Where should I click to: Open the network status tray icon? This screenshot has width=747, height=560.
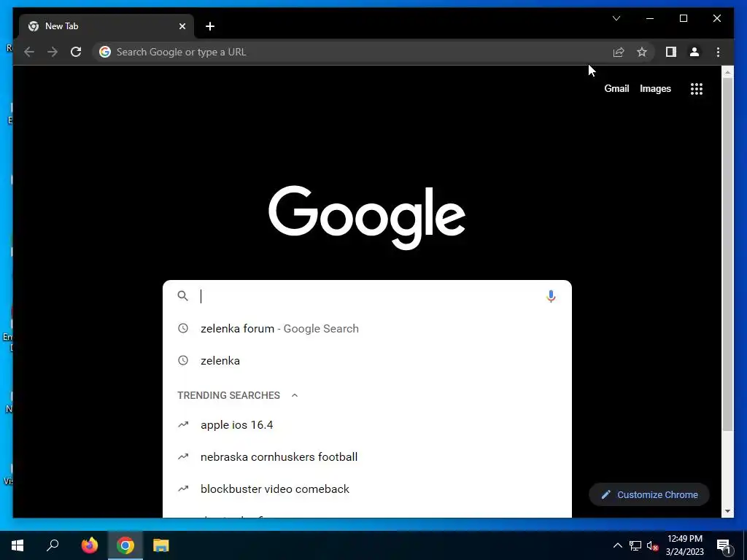point(635,545)
